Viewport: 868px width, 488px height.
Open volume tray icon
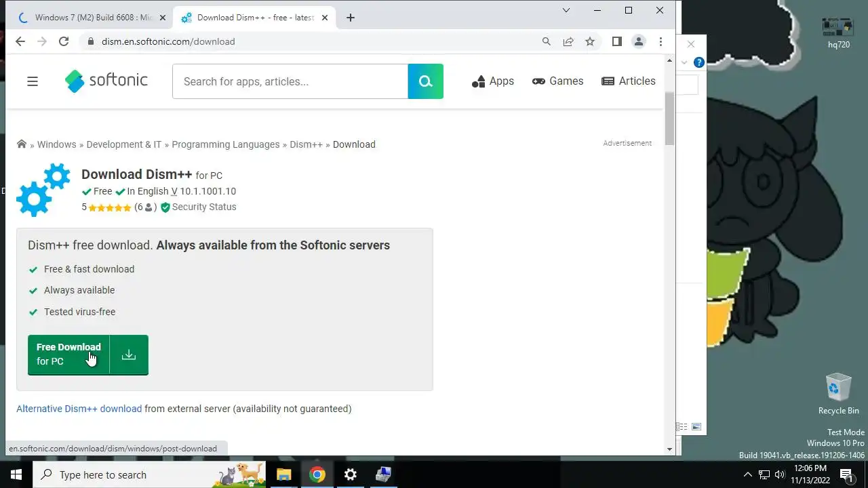[x=779, y=474]
